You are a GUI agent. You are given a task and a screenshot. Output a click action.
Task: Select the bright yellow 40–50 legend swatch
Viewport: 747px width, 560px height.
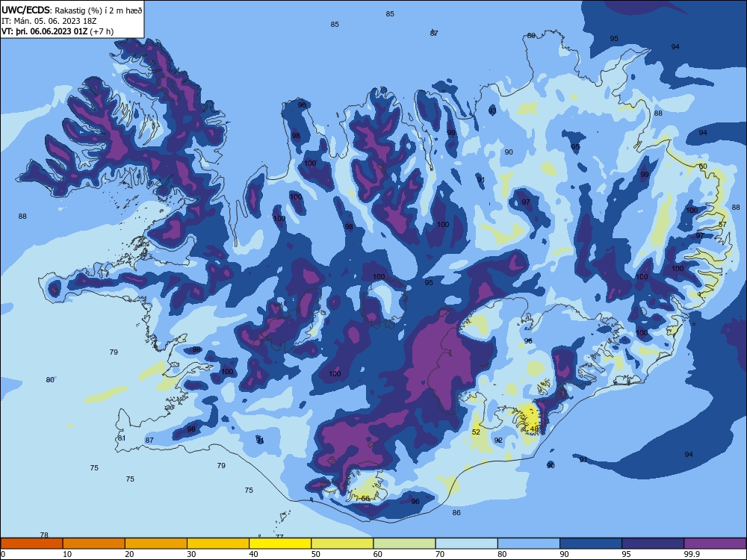[x=280, y=544]
